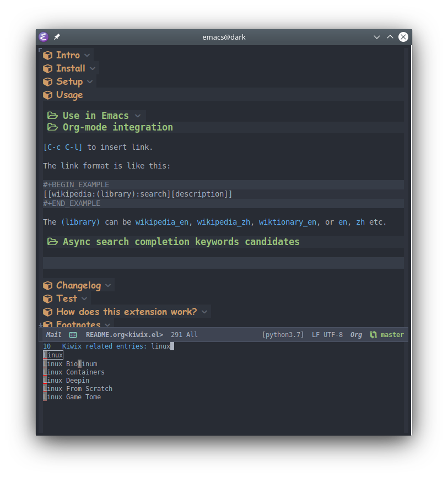The height and width of the screenshot is (478, 448).
Task: Select the Linux Game Tome candidate
Action: [x=72, y=397]
